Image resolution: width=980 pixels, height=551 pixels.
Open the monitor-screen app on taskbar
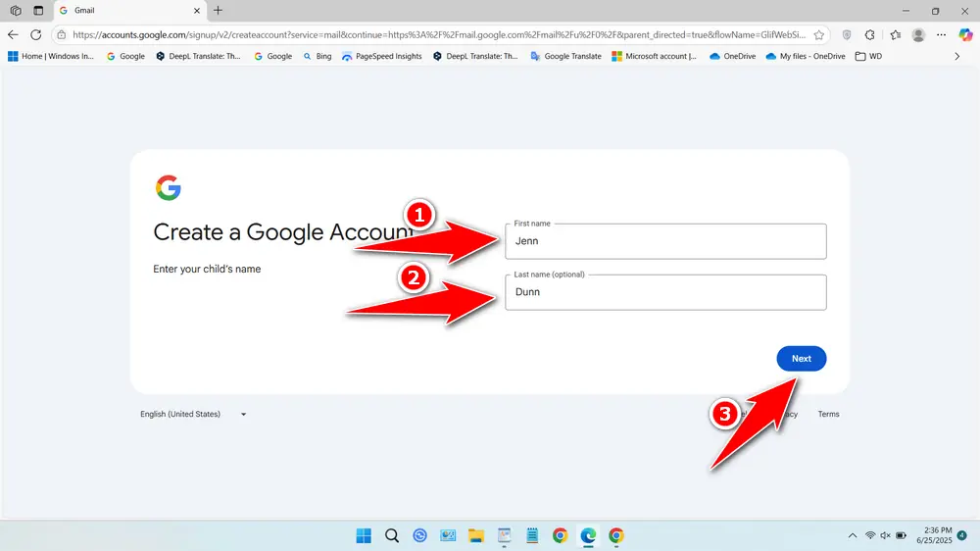[x=448, y=536]
